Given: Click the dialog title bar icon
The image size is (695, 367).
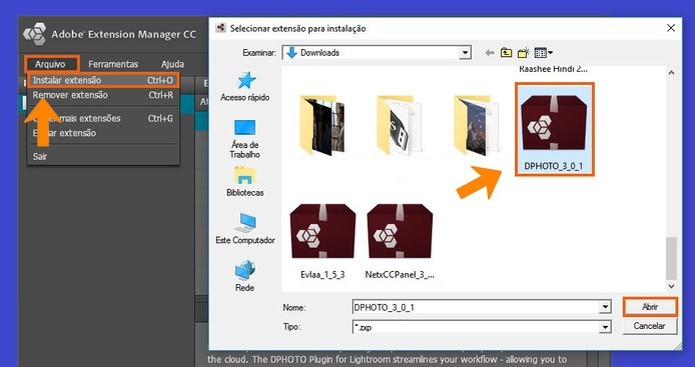Looking at the screenshot, I should click(x=220, y=28).
